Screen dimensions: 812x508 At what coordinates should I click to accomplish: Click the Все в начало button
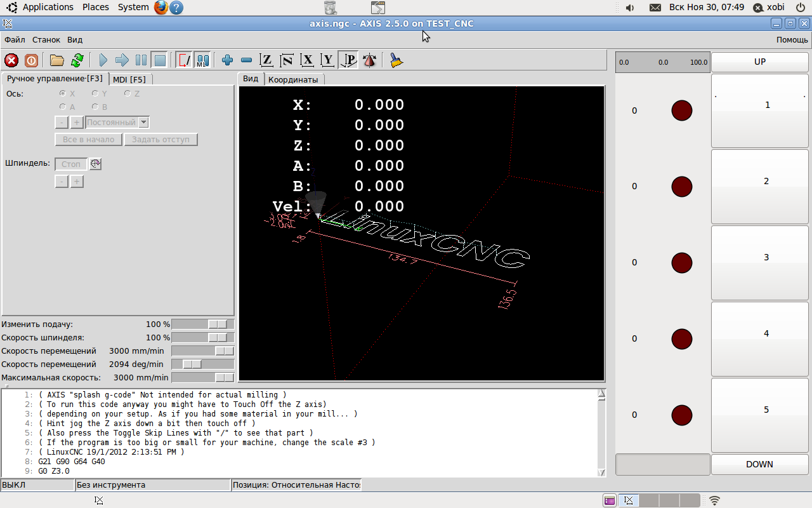[x=88, y=139]
